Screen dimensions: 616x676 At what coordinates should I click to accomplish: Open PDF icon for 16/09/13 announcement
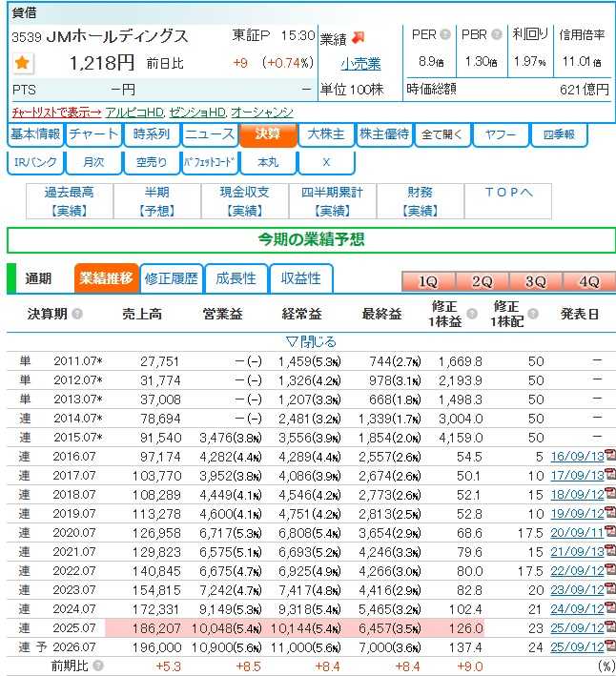pyautogui.click(x=610, y=455)
